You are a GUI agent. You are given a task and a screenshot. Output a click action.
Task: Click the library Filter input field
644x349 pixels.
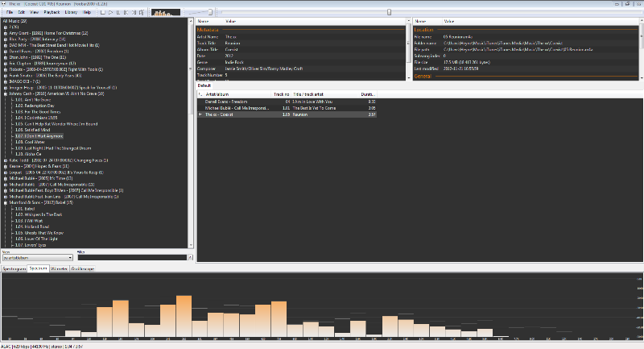[131, 258]
